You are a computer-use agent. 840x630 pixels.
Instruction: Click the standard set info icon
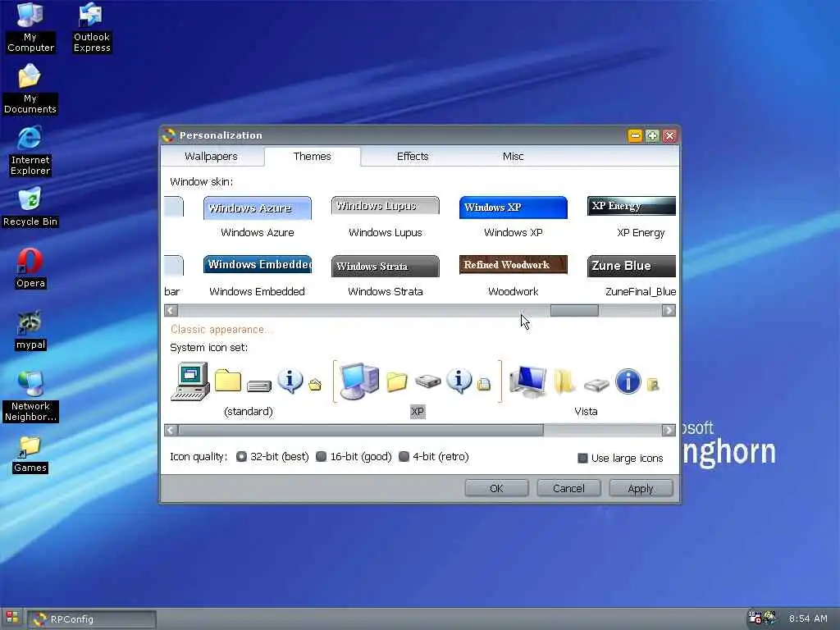pos(290,381)
